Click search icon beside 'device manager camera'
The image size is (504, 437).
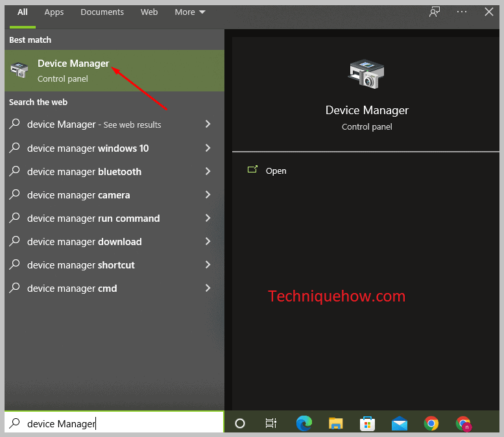coord(14,195)
